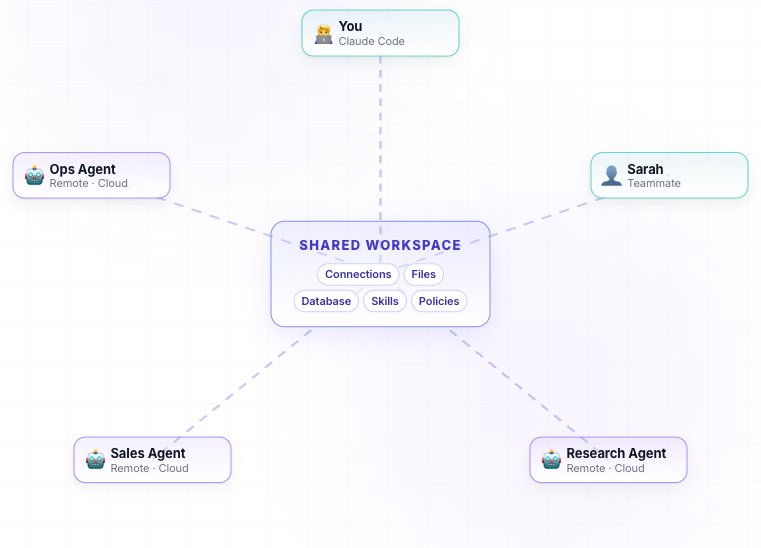Screen dimensions: 761x548
Task: Select the "Sarah" name text
Action: point(645,169)
